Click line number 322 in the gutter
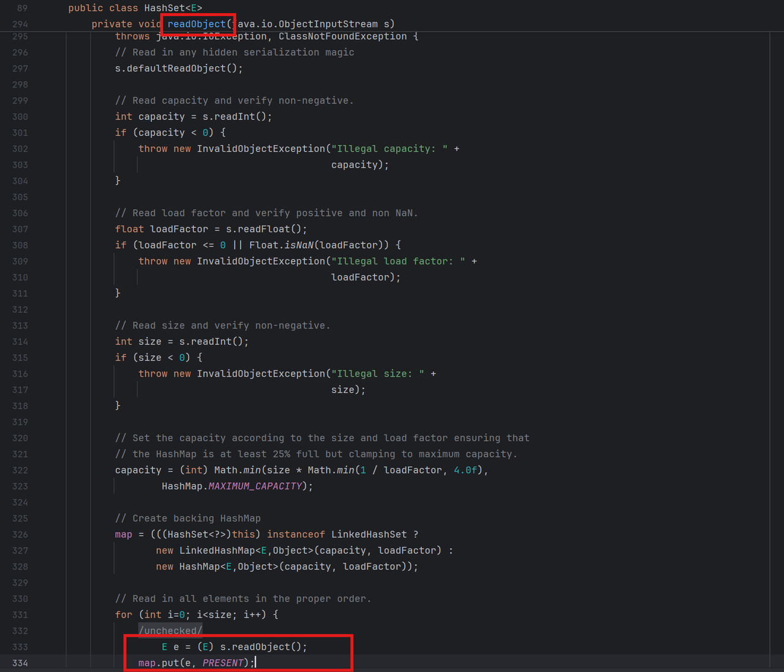Image resolution: width=784 pixels, height=672 pixels. pos(20,470)
